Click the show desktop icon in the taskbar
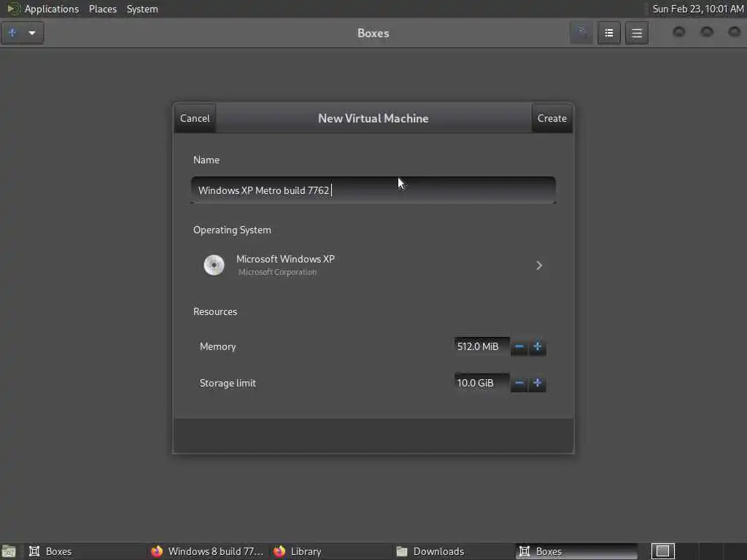 [x=9, y=551]
